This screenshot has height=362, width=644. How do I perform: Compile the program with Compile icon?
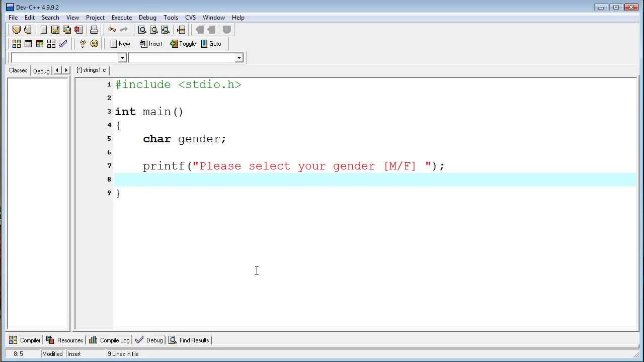pyautogui.click(x=17, y=44)
